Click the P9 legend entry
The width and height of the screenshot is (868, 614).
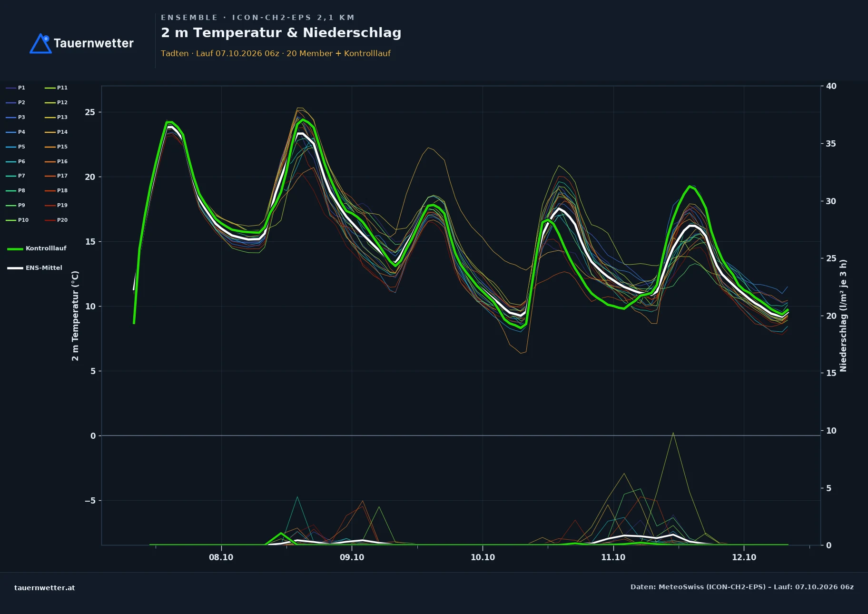[15, 206]
